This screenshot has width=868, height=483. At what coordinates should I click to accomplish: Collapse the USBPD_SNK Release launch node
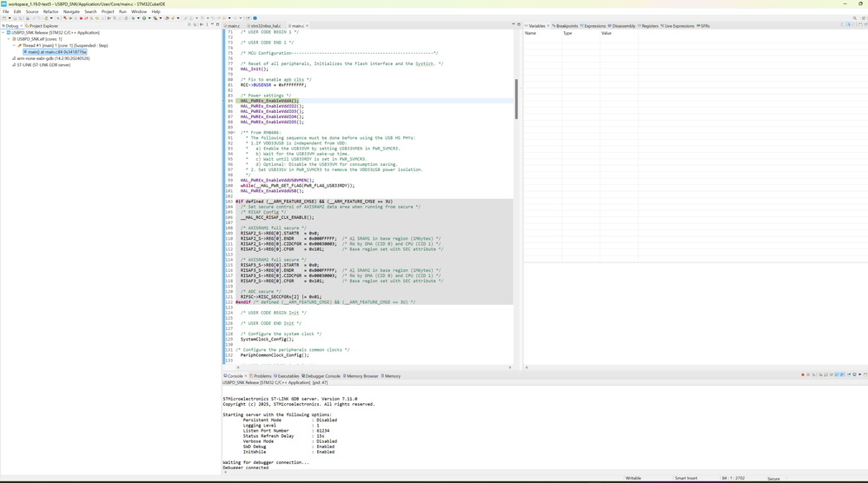(x=3, y=33)
